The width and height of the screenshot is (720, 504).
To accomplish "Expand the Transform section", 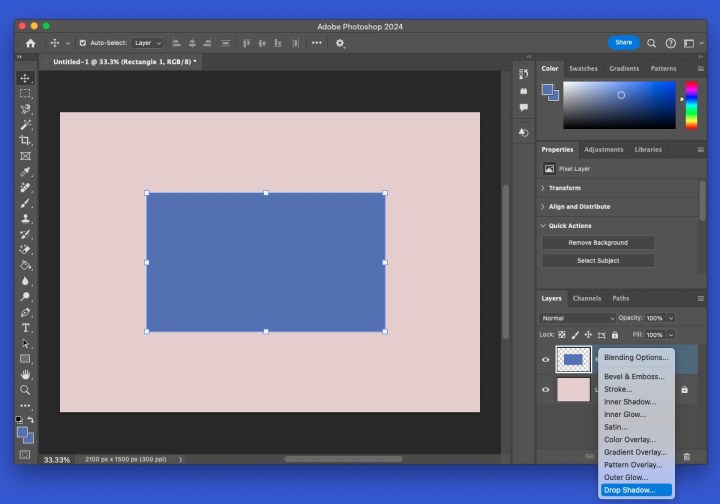I will pyautogui.click(x=564, y=188).
